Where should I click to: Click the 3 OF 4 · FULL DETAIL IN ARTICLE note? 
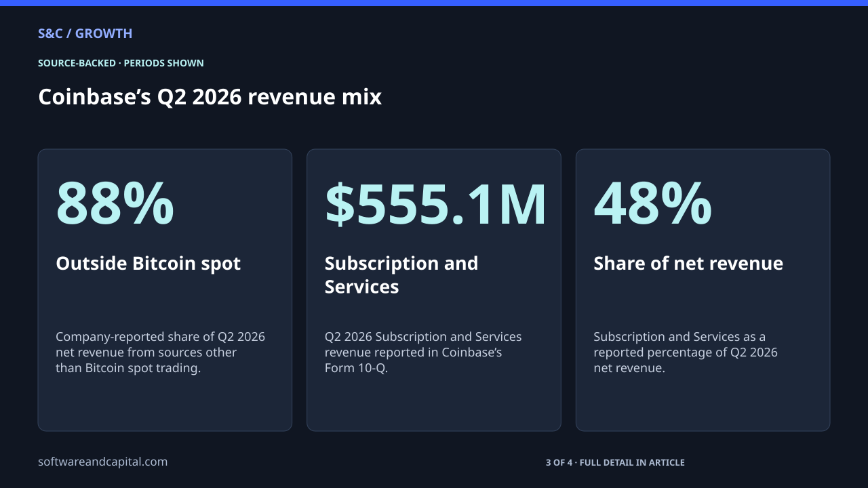click(x=615, y=462)
